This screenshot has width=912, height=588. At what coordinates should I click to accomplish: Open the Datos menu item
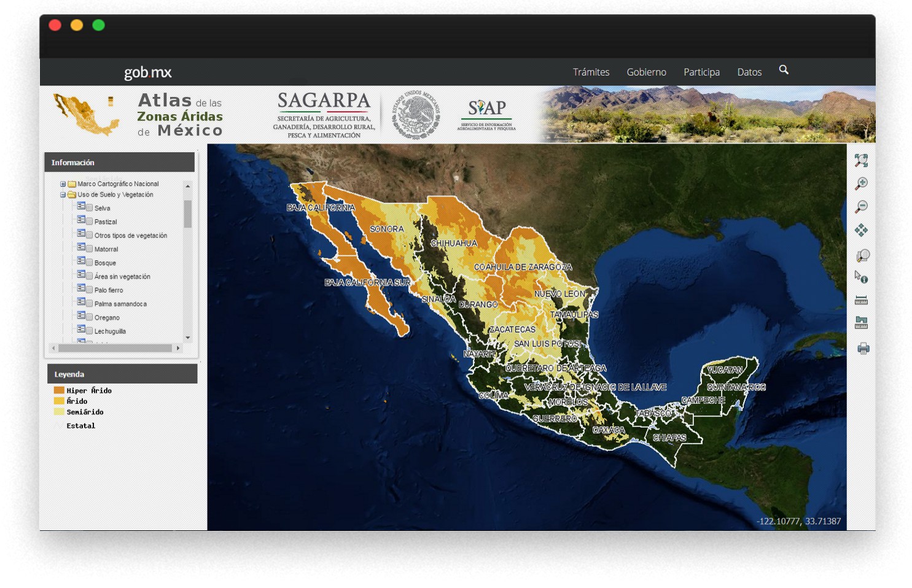point(749,72)
